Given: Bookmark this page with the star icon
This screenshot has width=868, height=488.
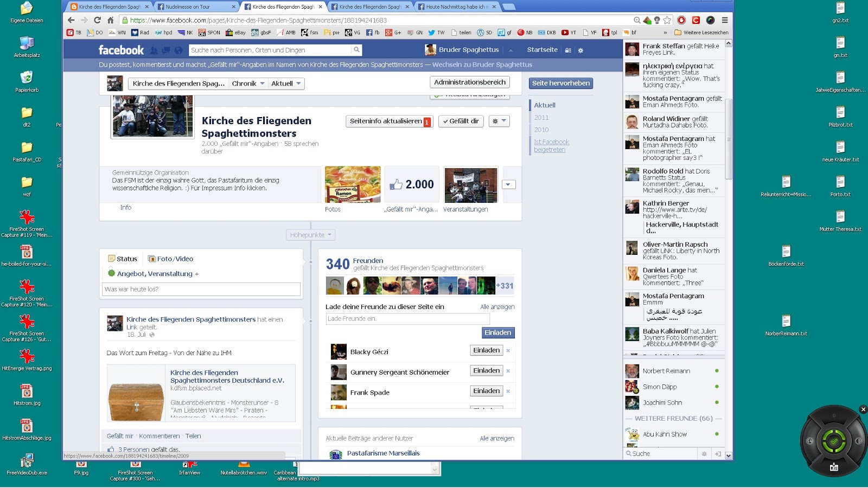Looking at the screenshot, I should [667, 20].
